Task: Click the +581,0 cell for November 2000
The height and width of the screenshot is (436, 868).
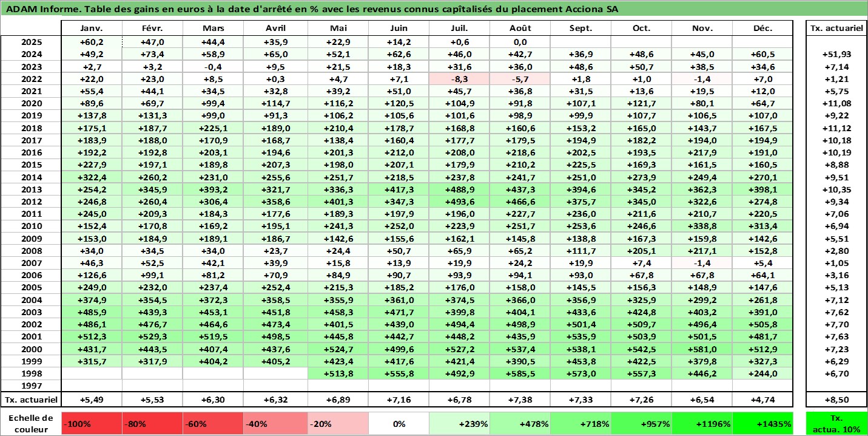Action: [702, 349]
